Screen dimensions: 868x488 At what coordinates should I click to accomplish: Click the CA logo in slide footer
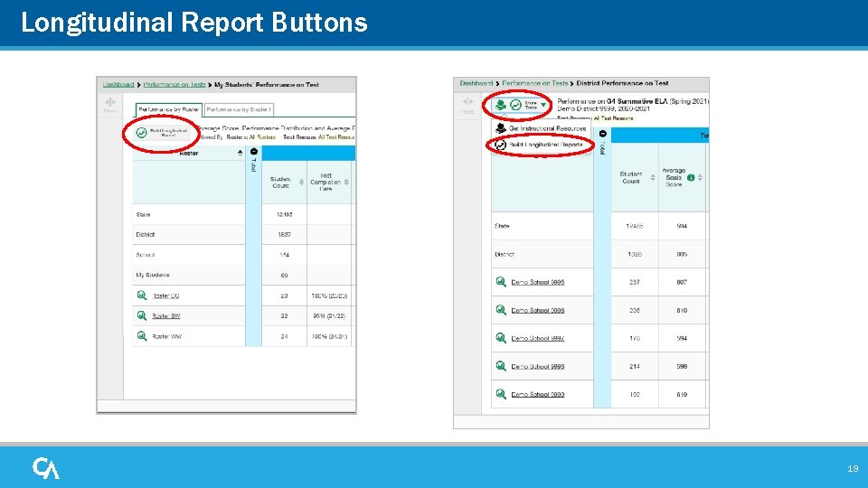[46, 468]
